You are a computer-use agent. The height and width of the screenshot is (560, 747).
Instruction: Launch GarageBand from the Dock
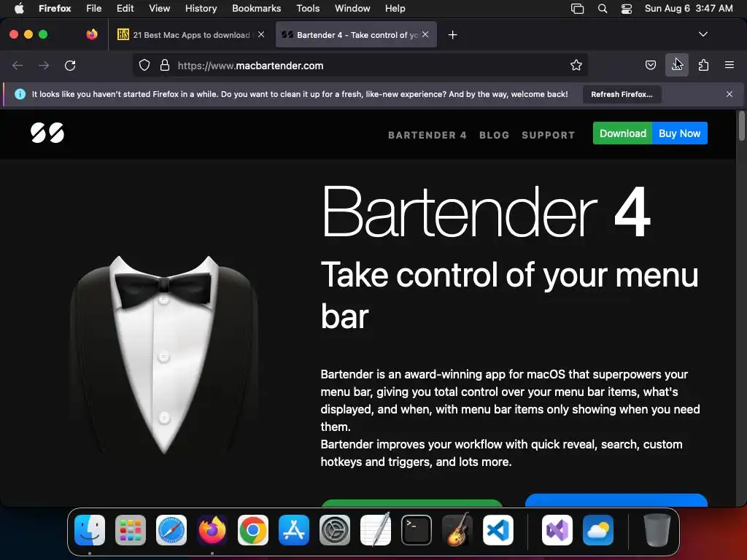(x=457, y=529)
